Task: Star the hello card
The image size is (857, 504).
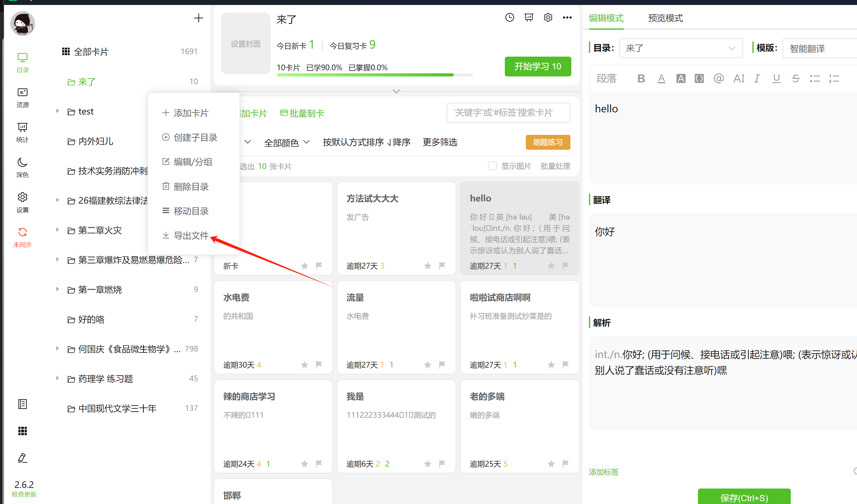Action: coord(551,266)
